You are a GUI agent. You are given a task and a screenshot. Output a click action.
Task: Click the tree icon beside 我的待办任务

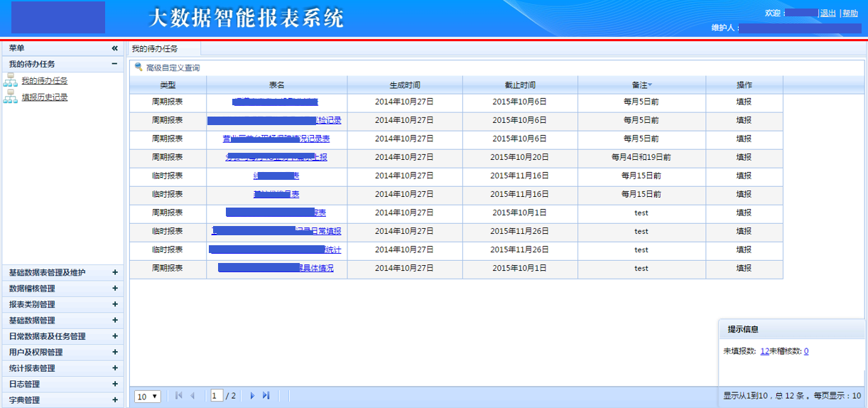(x=10, y=80)
